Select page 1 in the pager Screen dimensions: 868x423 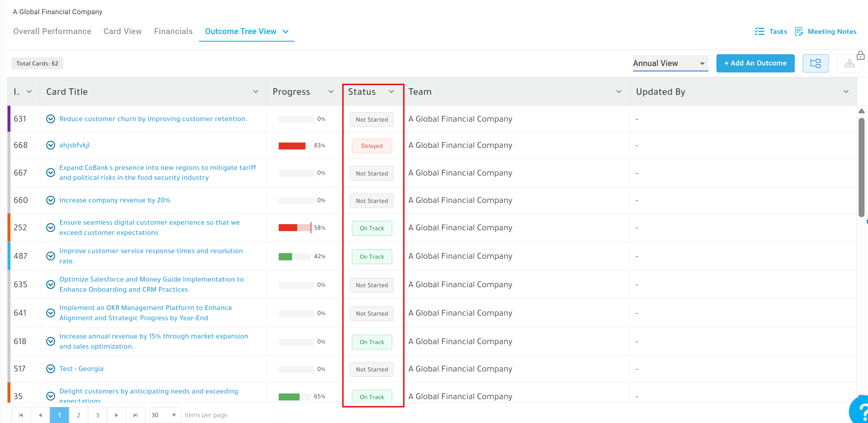point(59,415)
